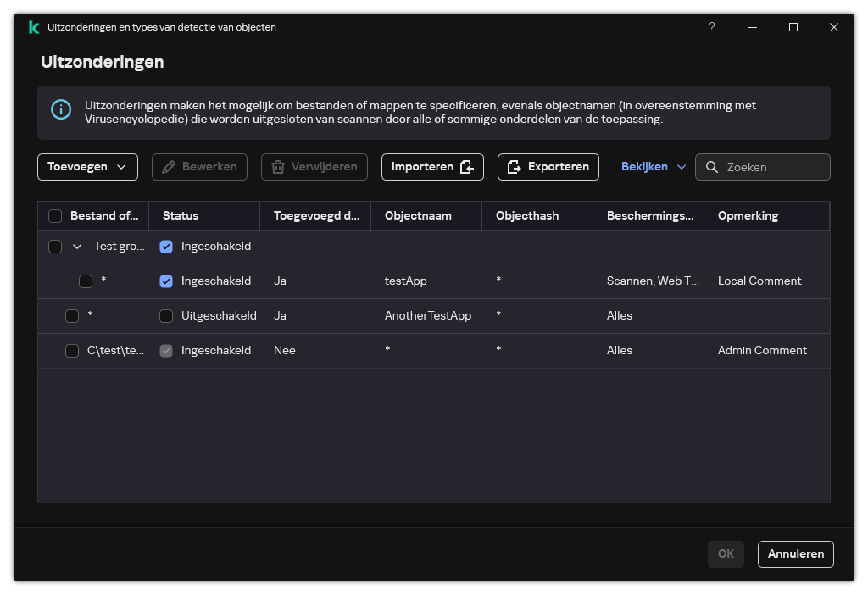Uncheck Ingeschakeld status for testApp row

[x=166, y=281]
